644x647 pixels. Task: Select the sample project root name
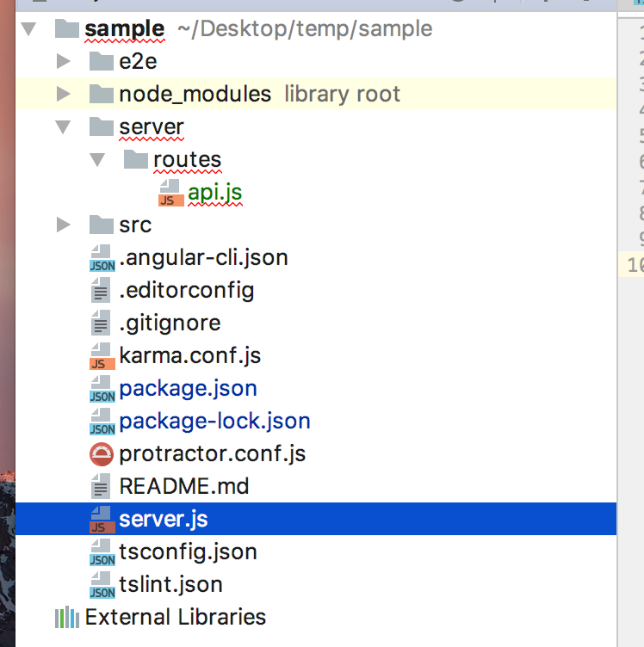tap(124, 29)
